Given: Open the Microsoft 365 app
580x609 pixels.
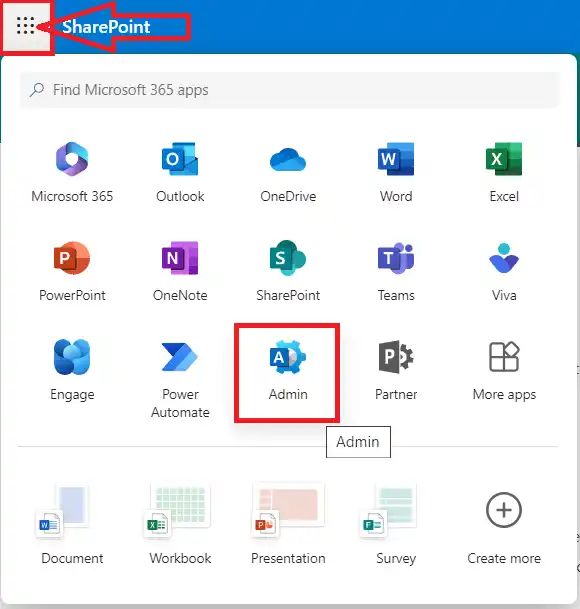Looking at the screenshot, I should tap(72, 173).
